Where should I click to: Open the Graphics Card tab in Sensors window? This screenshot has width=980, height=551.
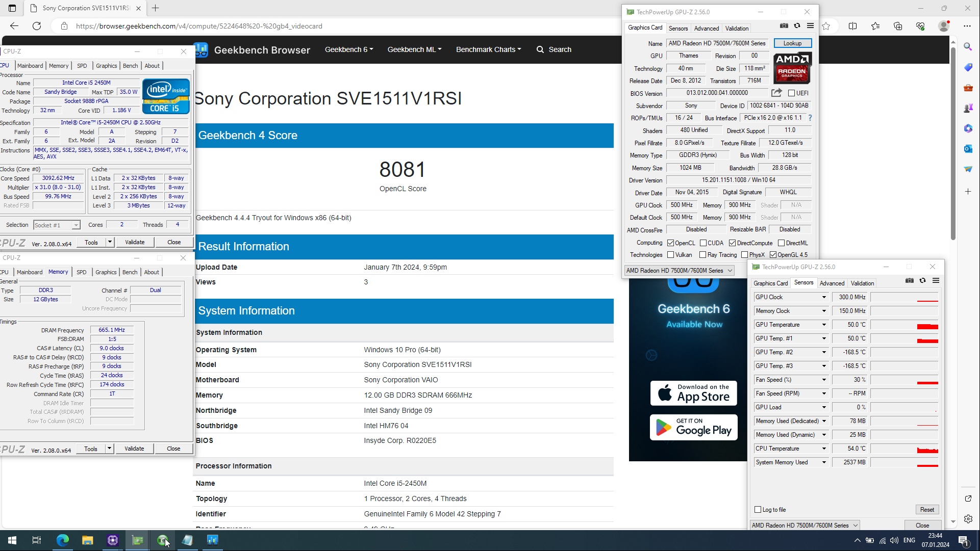click(770, 283)
